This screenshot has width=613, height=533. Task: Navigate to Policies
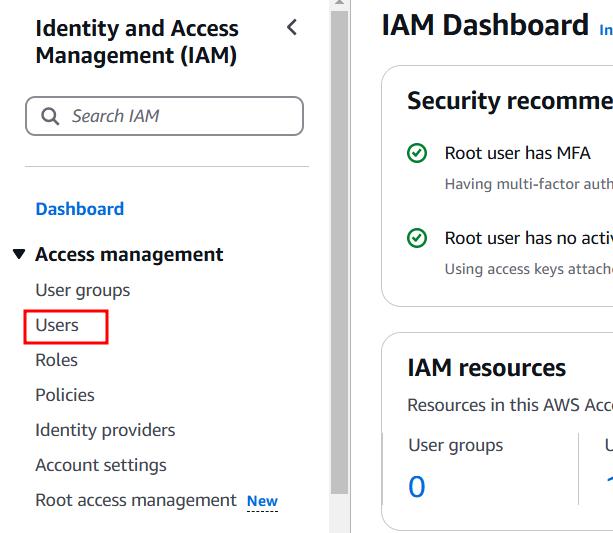[x=65, y=395]
